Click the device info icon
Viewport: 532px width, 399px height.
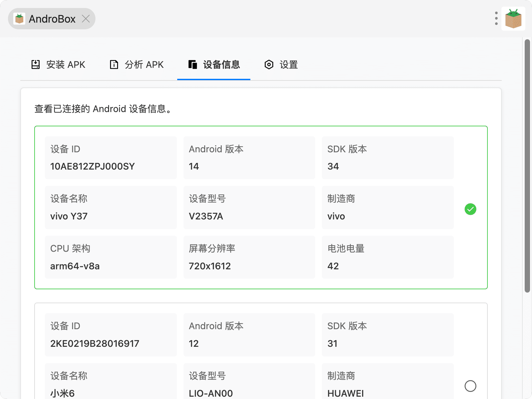(193, 65)
